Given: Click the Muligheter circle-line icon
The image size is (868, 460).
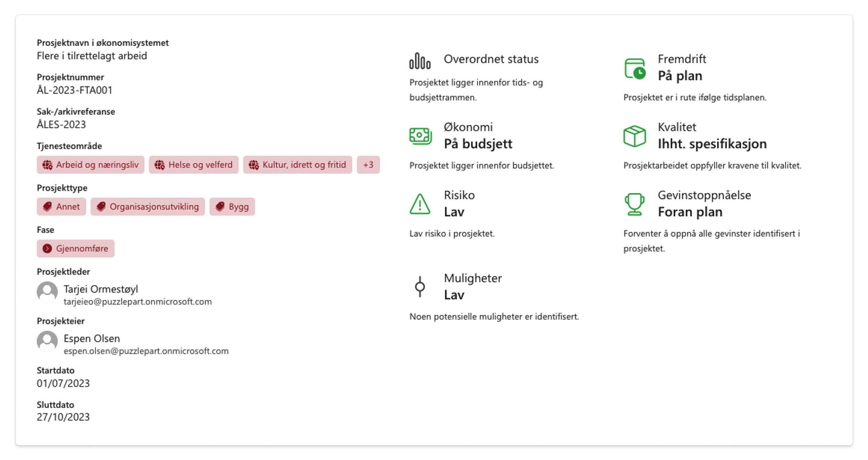Looking at the screenshot, I should [420, 287].
